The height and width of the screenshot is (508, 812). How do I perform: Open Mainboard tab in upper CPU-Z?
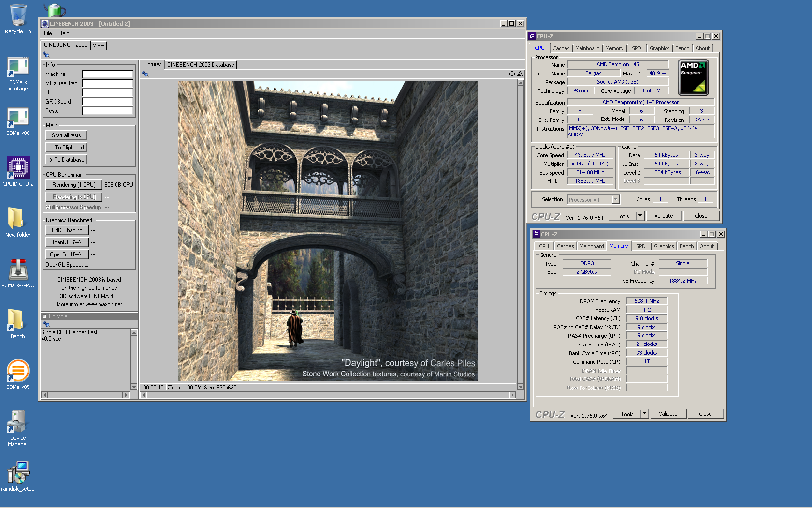pos(587,48)
